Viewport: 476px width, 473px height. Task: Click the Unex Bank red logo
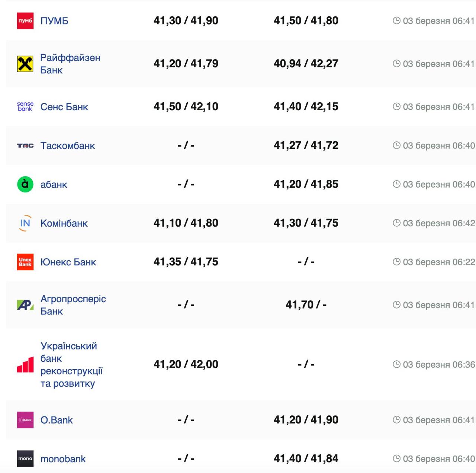coord(25,262)
